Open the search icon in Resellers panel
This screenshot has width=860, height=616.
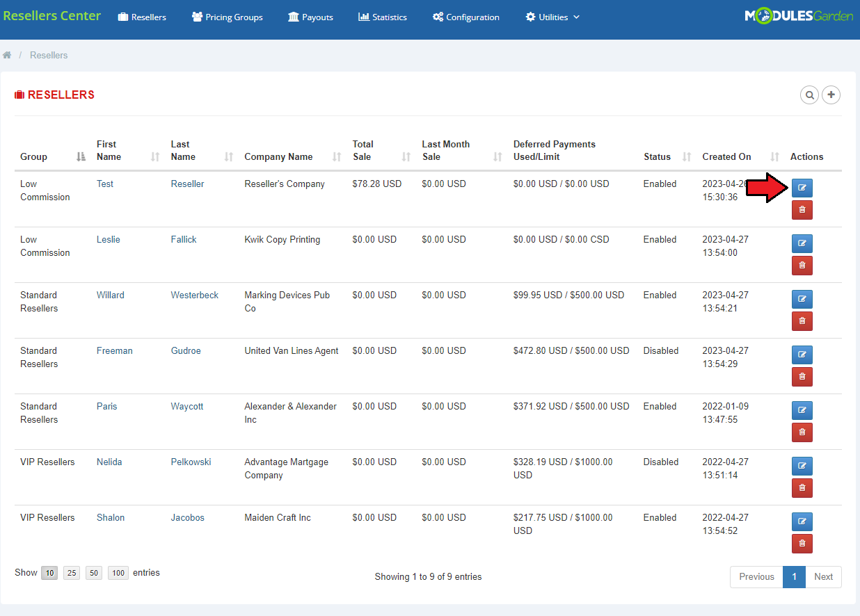pos(809,95)
